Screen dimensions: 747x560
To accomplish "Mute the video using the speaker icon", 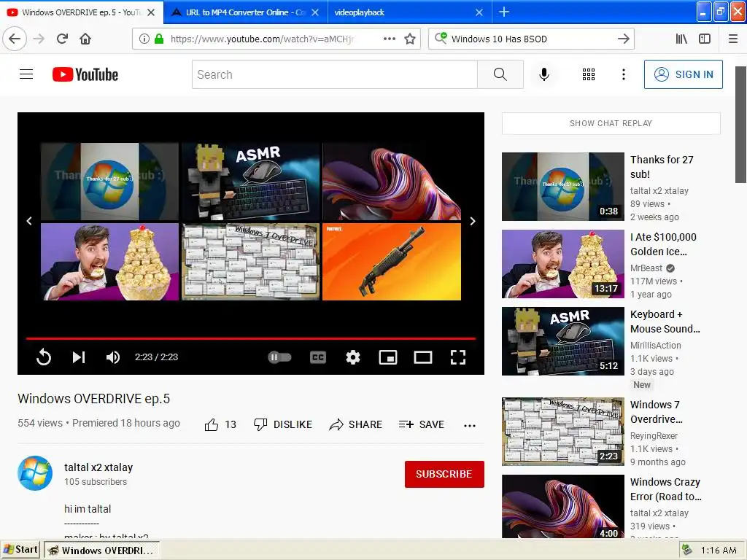I will tap(112, 357).
